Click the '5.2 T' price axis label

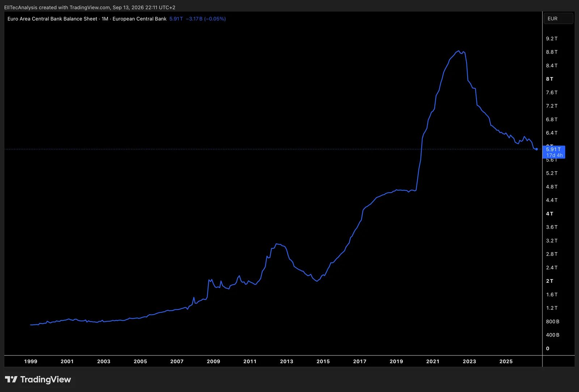click(552, 173)
